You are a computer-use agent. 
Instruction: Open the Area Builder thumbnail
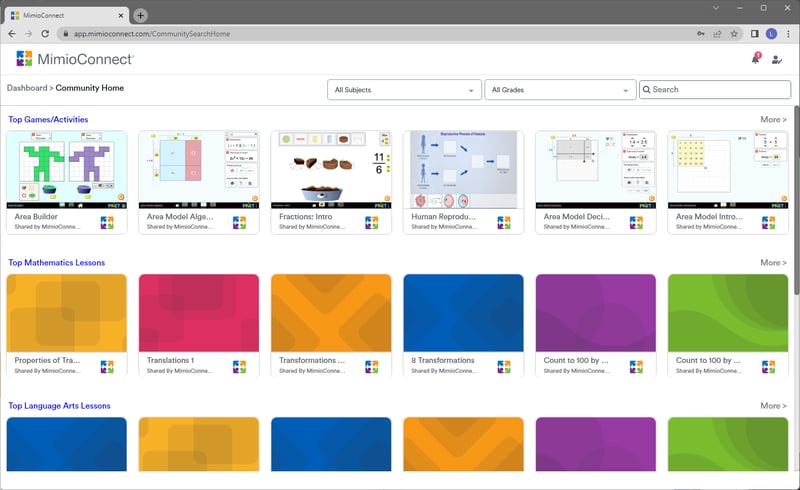pos(67,169)
